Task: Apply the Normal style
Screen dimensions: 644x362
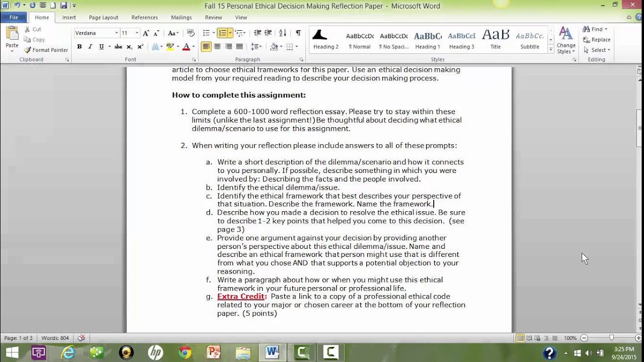Action: 360,40
